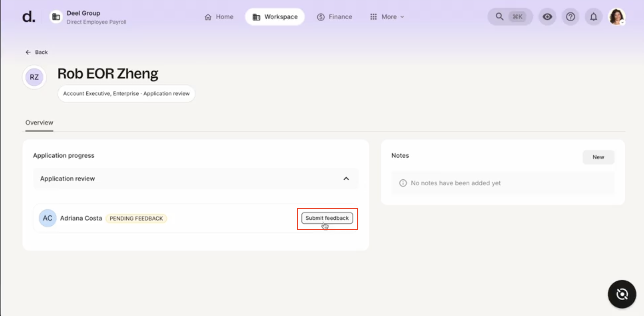
Task: Open the floating support chat icon
Action: click(x=622, y=294)
